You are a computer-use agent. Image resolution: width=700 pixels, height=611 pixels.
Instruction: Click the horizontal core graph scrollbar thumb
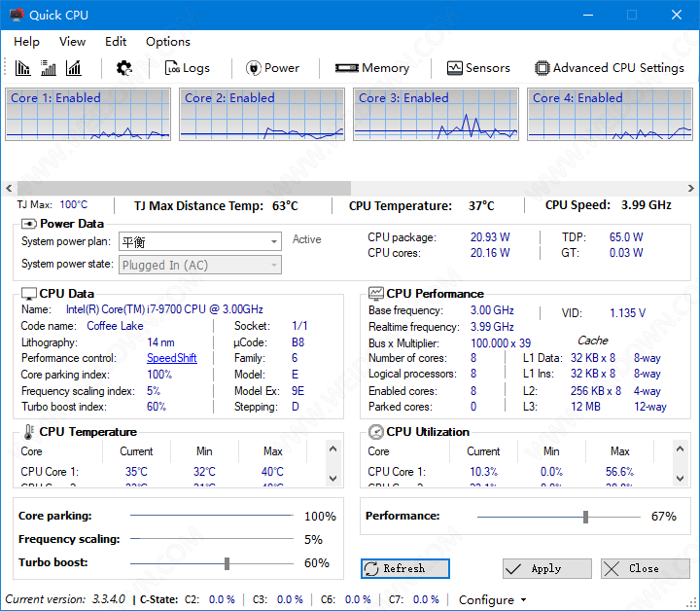click(184, 188)
